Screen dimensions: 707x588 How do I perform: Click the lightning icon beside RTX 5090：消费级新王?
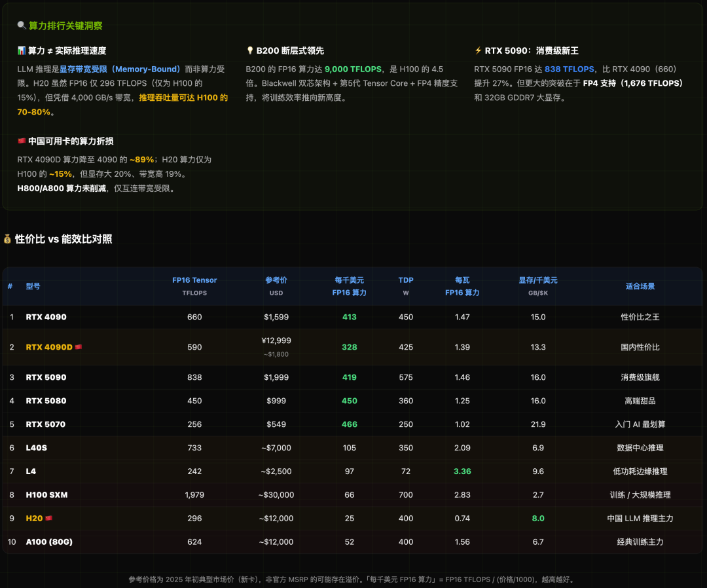(478, 50)
